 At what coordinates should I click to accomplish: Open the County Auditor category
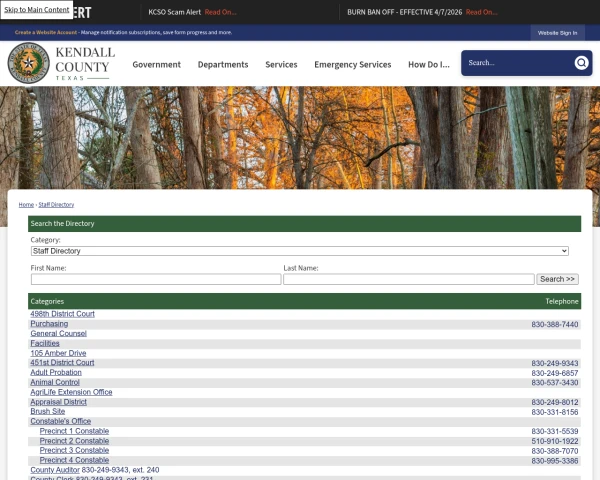point(55,470)
